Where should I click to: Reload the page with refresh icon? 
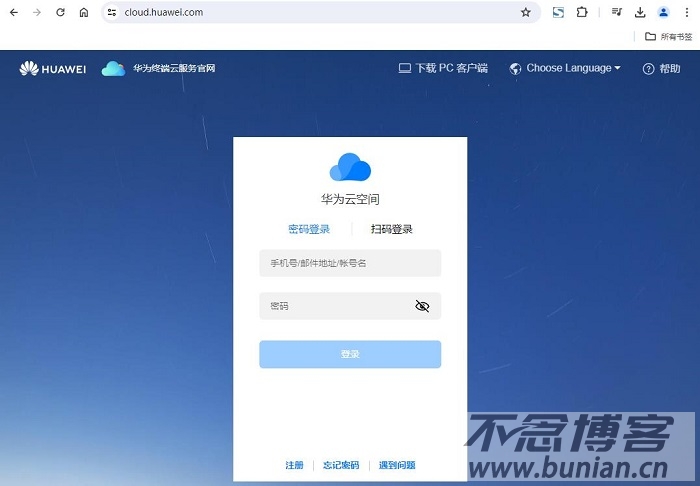pos(60,12)
